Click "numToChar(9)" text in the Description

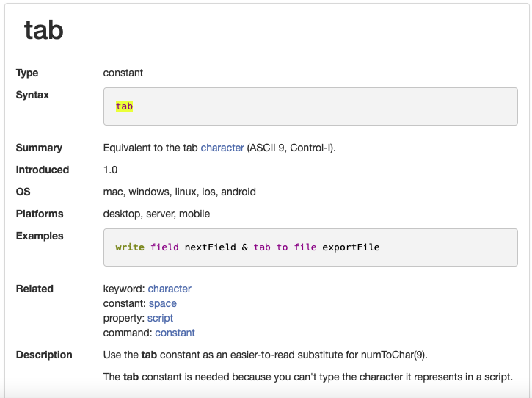393,355
